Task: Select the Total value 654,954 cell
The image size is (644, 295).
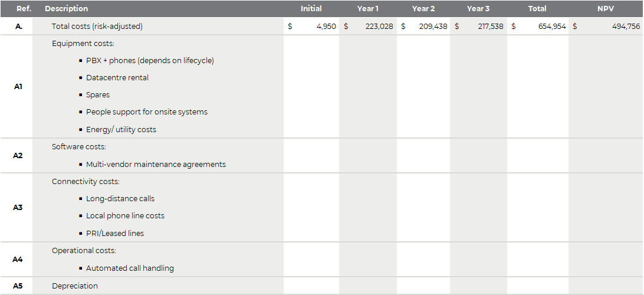Action: click(x=538, y=27)
